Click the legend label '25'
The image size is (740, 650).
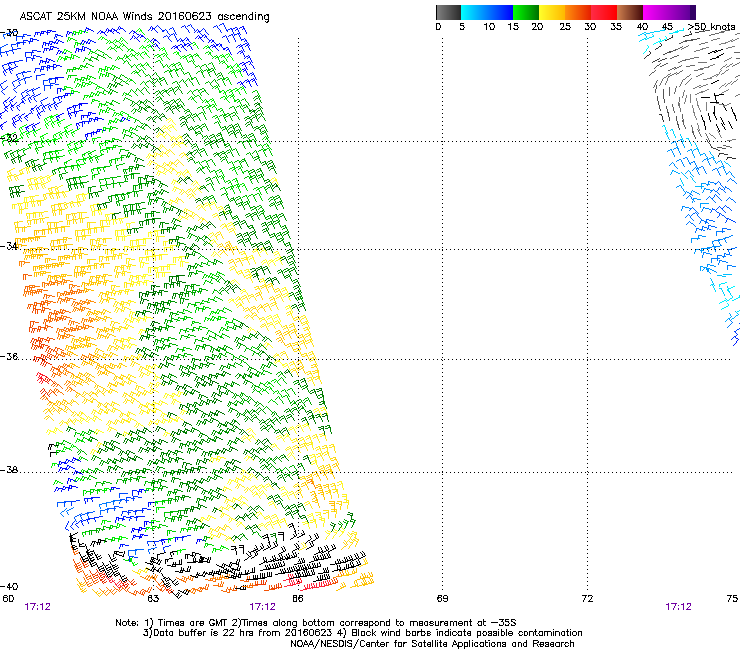pyautogui.click(x=565, y=27)
